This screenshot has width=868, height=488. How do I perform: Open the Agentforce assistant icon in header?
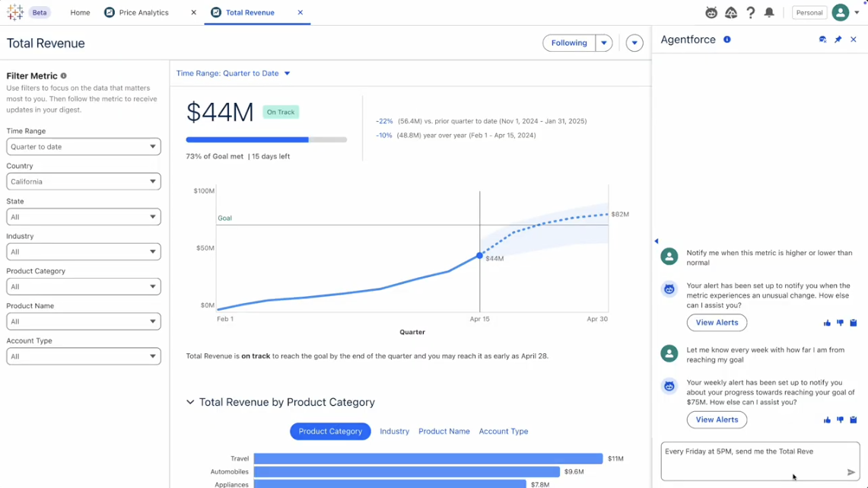click(x=711, y=12)
